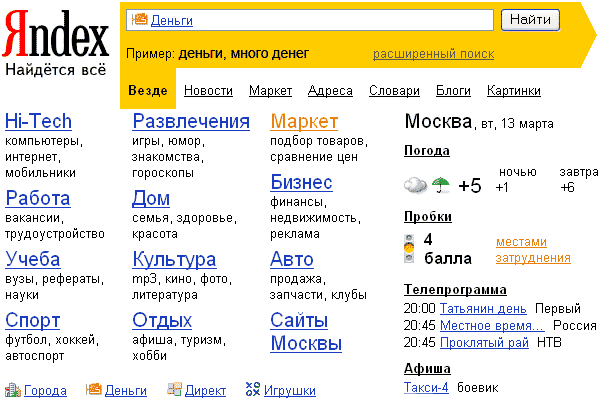Click the Деньги icon in the bottom row
600x400 pixels.
pos(94,389)
